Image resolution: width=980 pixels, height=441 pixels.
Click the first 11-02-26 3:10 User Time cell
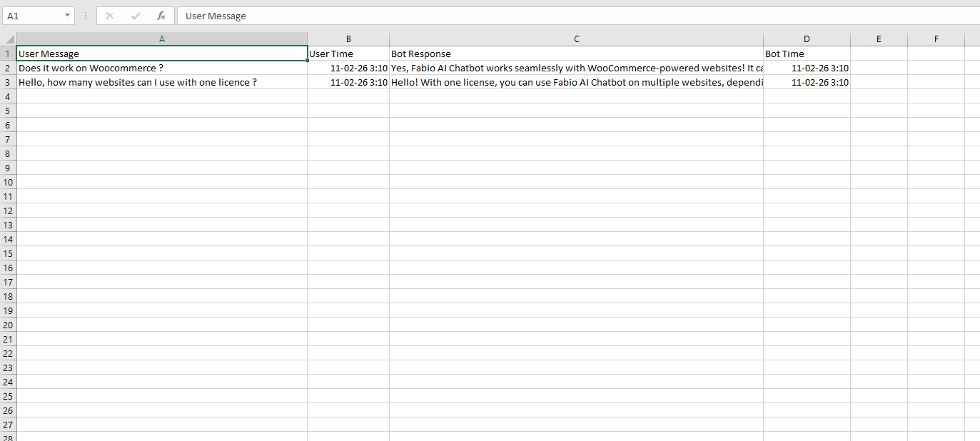click(348, 67)
